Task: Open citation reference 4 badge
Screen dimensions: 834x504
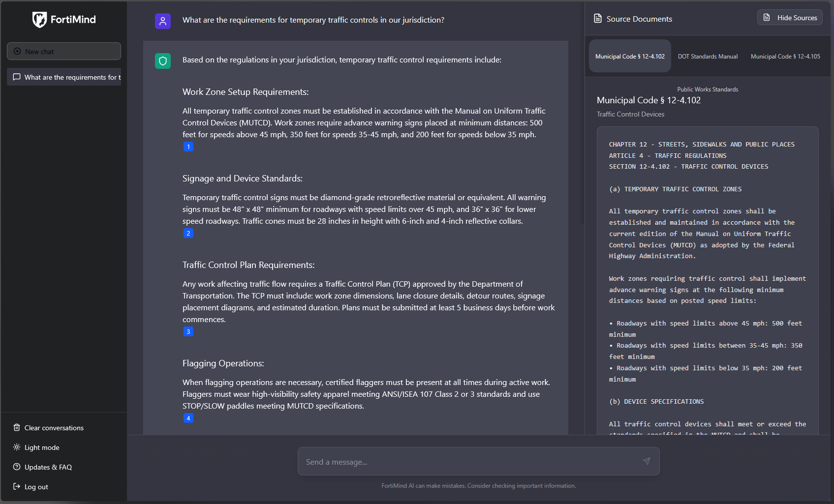Action: point(188,418)
